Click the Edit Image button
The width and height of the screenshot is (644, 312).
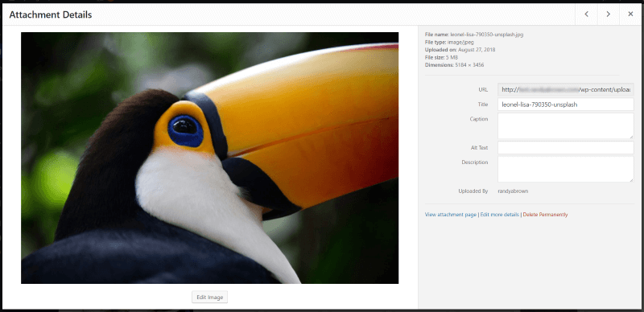pos(209,298)
